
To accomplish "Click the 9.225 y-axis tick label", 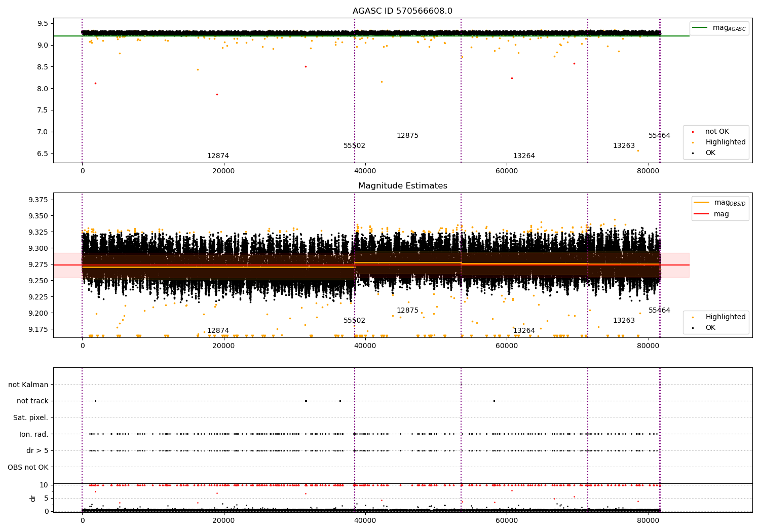I will (x=39, y=297).
